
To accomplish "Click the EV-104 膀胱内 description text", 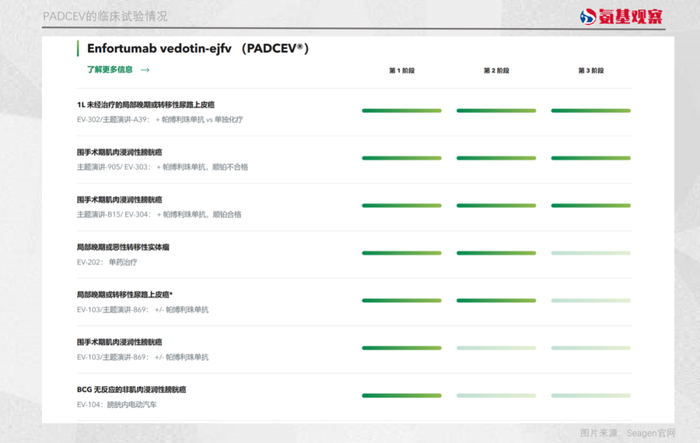I will tap(117, 405).
